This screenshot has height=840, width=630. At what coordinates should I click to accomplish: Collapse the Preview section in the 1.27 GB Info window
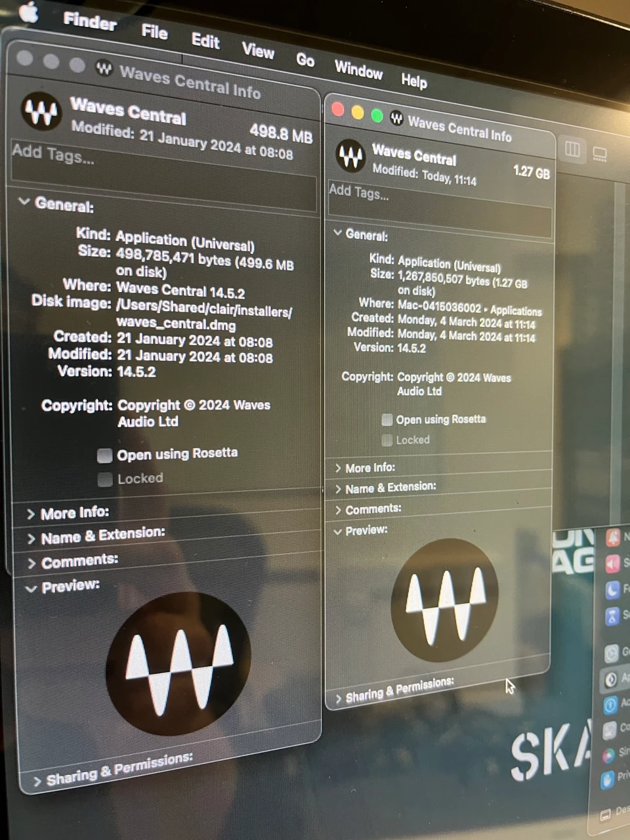tap(338, 531)
